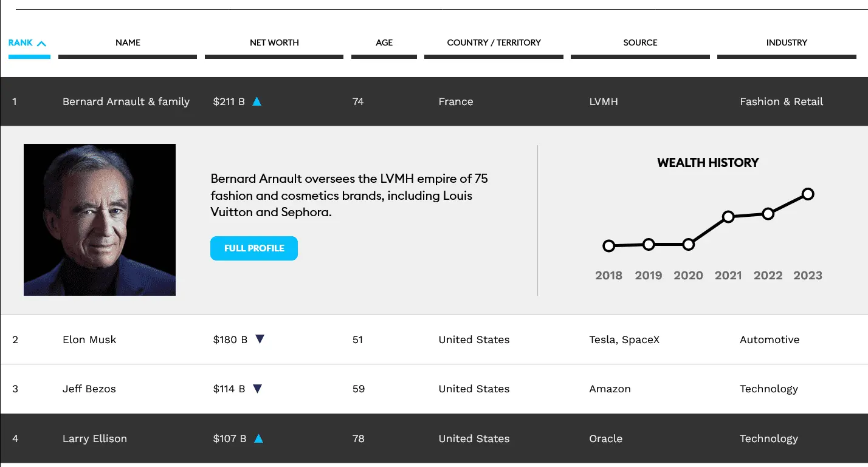
Task: Sort the list by Age column
Action: click(384, 43)
